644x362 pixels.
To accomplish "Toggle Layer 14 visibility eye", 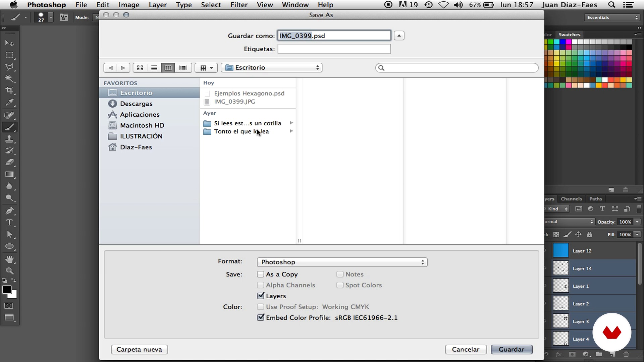I will tap(546, 268).
